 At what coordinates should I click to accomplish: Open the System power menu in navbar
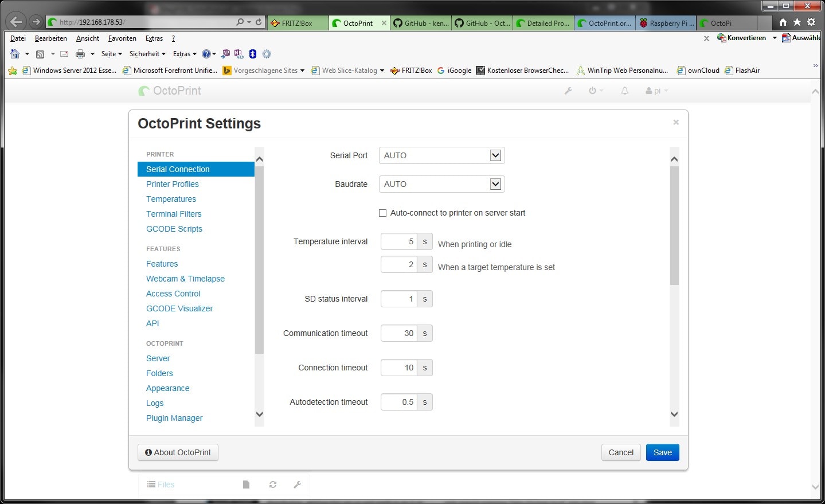point(596,91)
